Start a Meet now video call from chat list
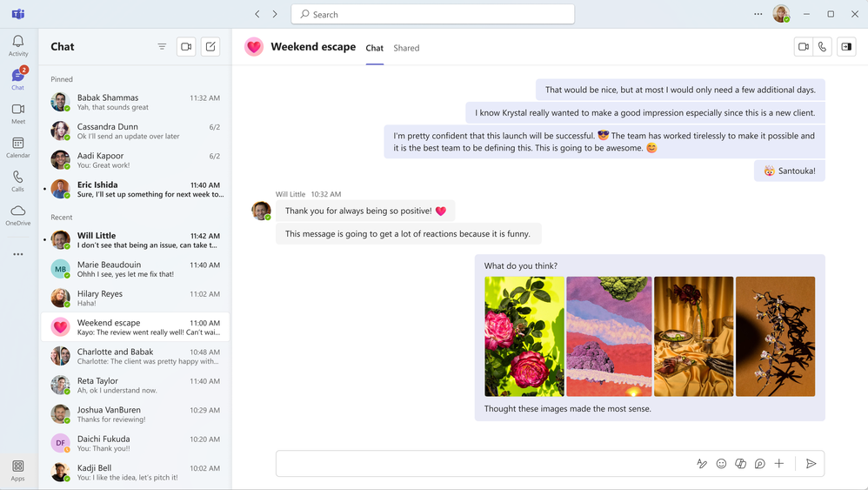 [x=186, y=46]
